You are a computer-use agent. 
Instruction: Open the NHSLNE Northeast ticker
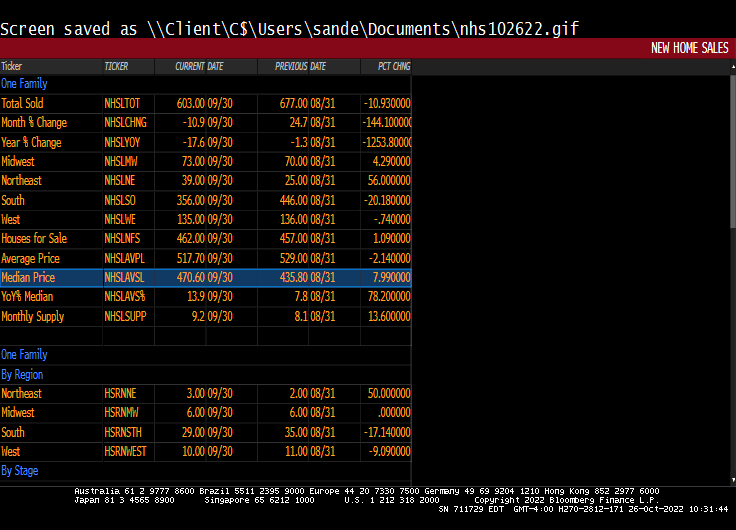(119, 181)
